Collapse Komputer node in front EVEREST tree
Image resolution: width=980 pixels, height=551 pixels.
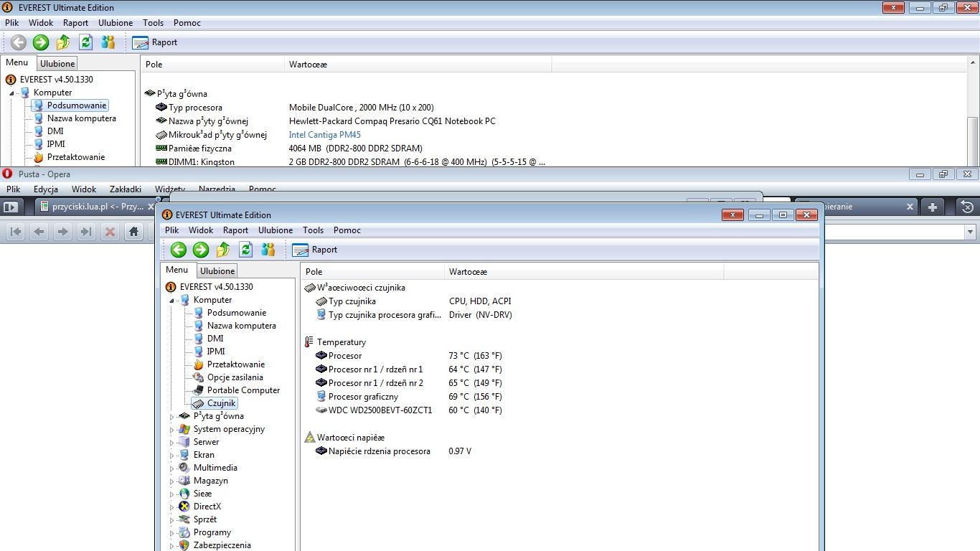[172, 301]
